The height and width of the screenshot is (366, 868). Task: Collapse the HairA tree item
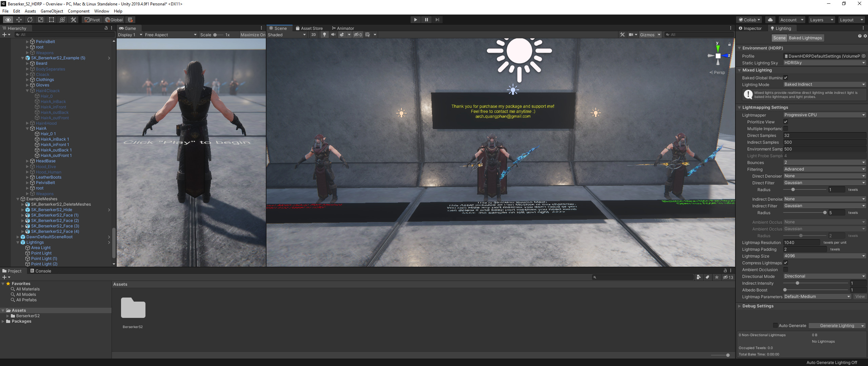coord(27,128)
